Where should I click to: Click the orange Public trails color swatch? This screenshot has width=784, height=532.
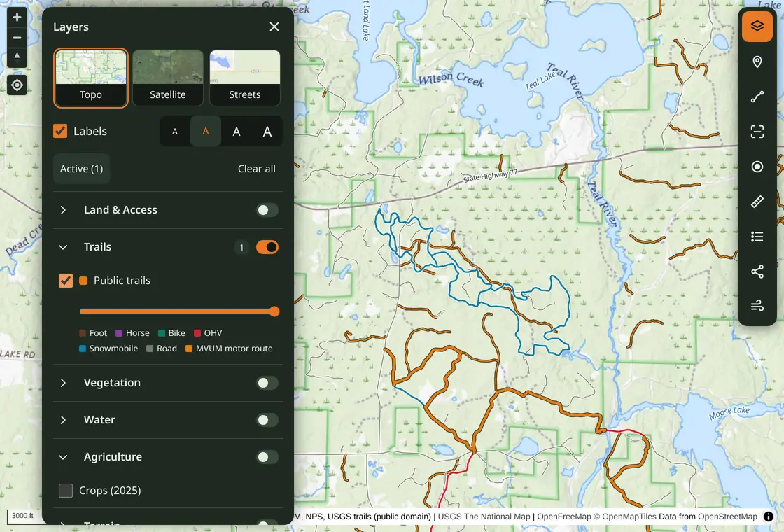pos(83,281)
